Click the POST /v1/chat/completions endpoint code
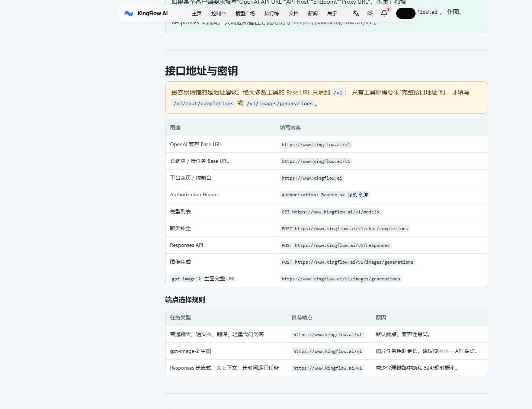The height and width of the screenshot is (409, 532). point(345,229)
